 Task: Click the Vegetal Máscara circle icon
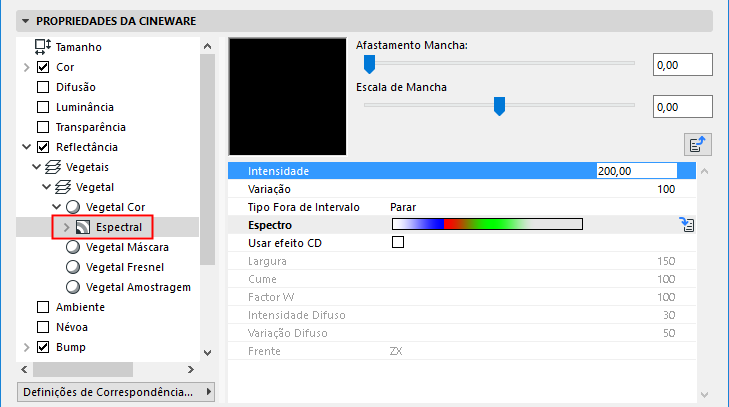(73, 247)
